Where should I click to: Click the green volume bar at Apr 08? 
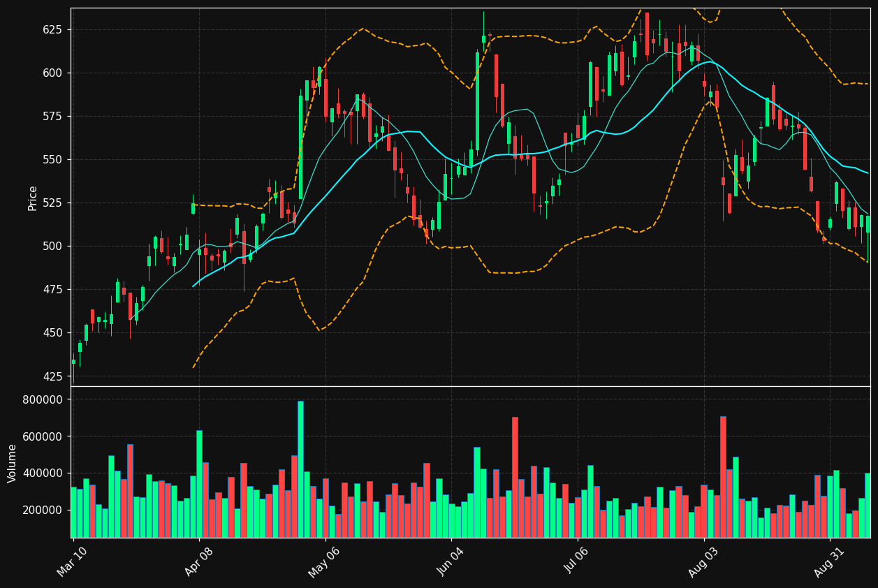coord(199,484)
